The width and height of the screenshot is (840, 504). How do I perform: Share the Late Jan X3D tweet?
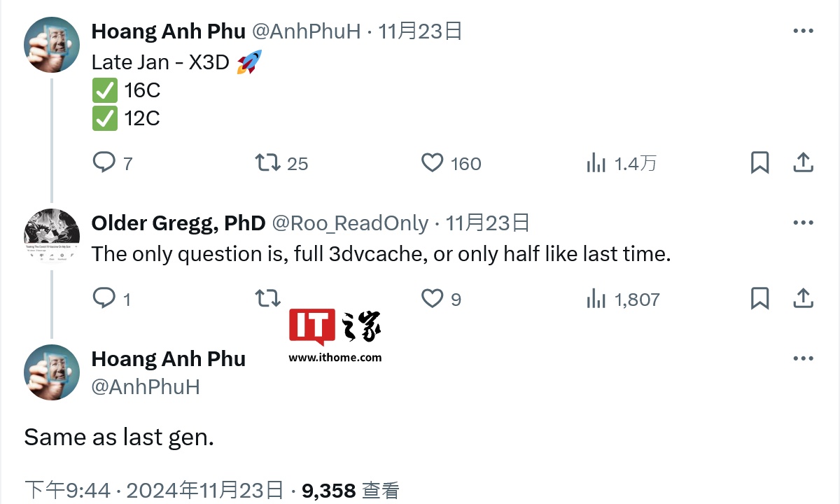[803, 163]
